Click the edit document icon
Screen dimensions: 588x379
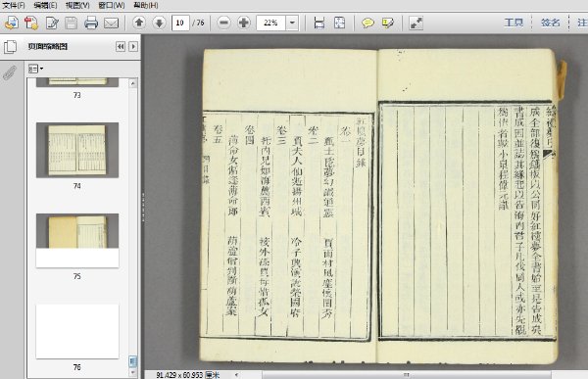coord(52,23)
